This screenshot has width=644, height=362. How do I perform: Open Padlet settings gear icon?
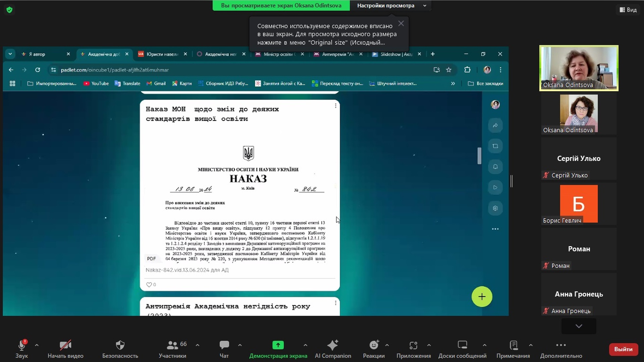click(x=495, y=208)
